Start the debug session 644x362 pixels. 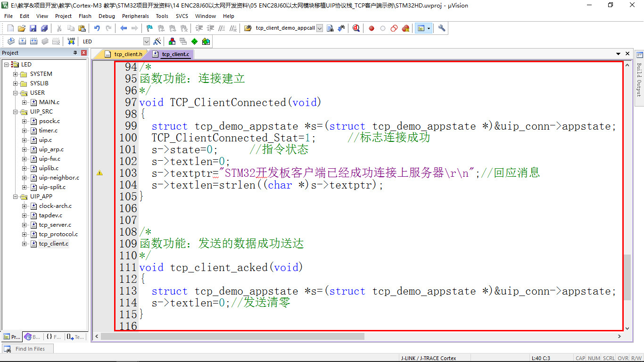[x=356, y=28]
